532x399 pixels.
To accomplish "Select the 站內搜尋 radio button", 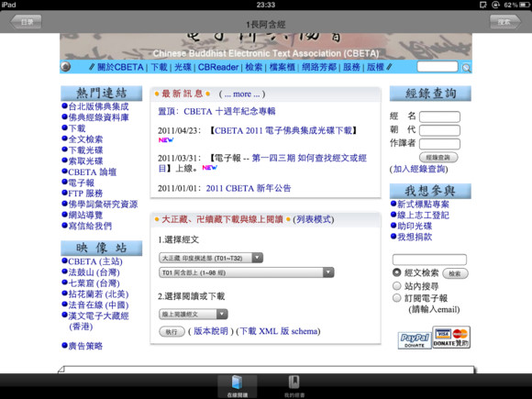I will [396, 285].
